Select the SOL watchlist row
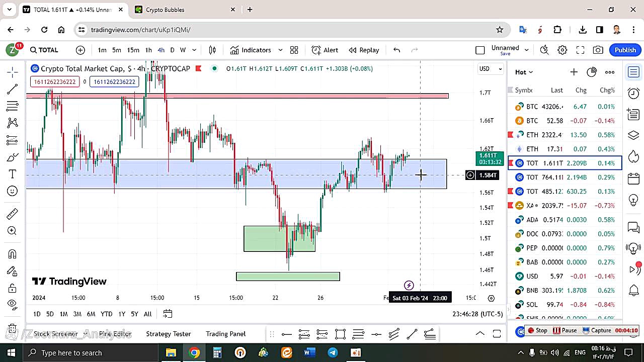644x362 pixels. point(565,304)
